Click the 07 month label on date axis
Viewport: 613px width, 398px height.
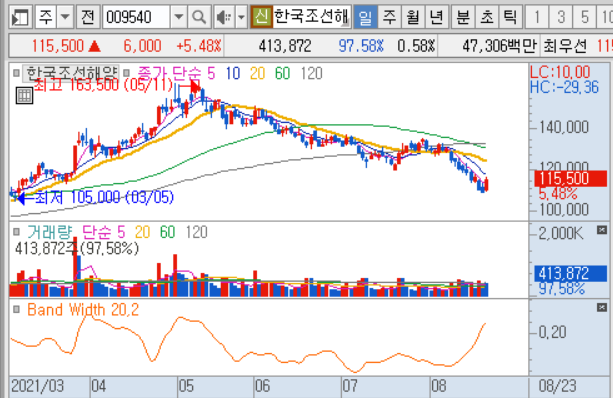coord(350,386)
